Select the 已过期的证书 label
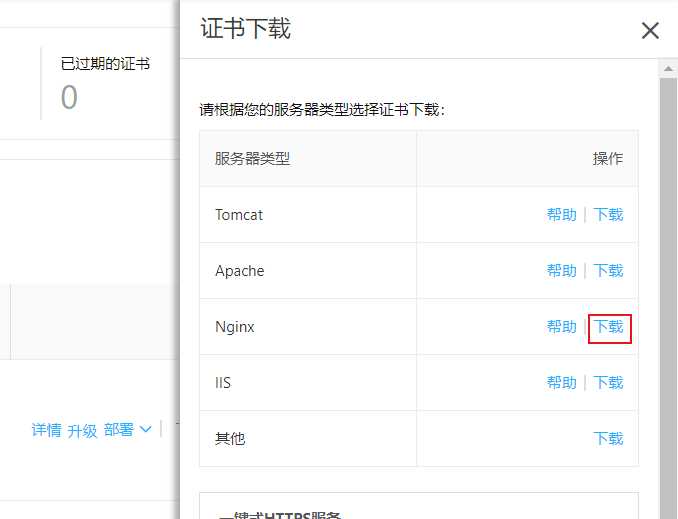This screenshot has height=519, width=678. pos(105,64)
